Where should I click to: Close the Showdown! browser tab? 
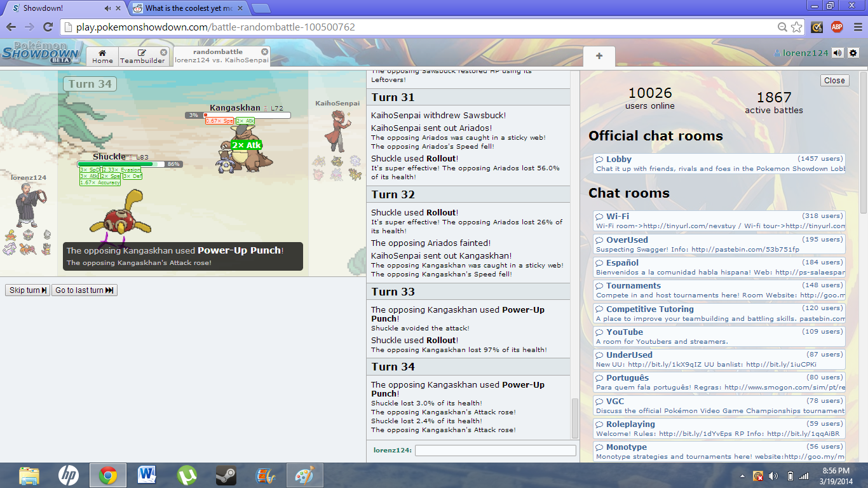tap(119, 8)
